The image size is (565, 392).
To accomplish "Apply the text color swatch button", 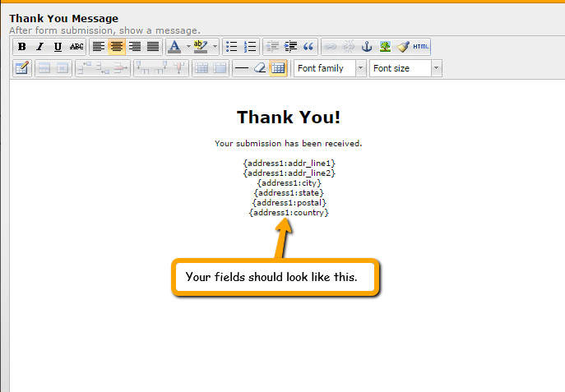I will coord(174,47).
